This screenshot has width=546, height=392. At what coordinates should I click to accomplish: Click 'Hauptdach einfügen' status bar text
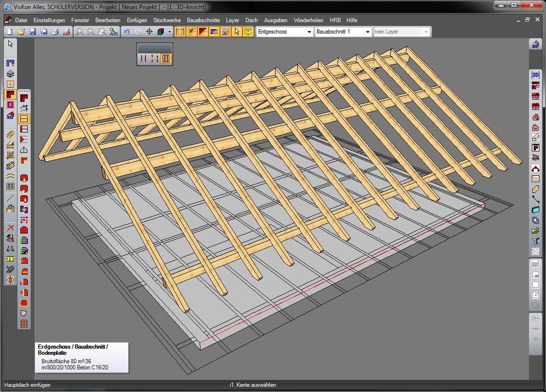coord(27,385)
